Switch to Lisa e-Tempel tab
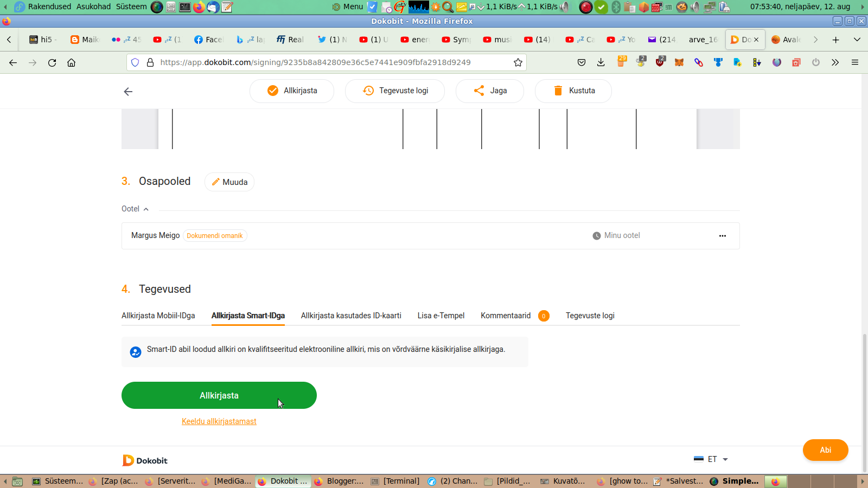 (x=441, y=316)
